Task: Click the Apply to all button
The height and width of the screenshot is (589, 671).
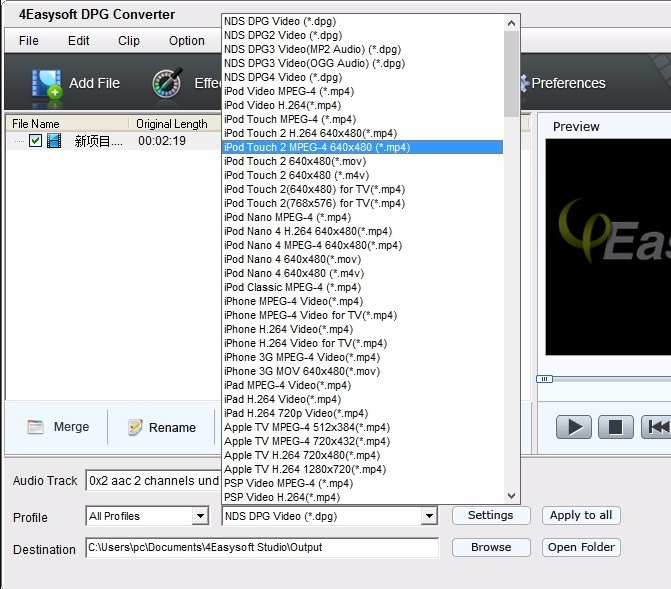Action: click(x=581, y=515)
